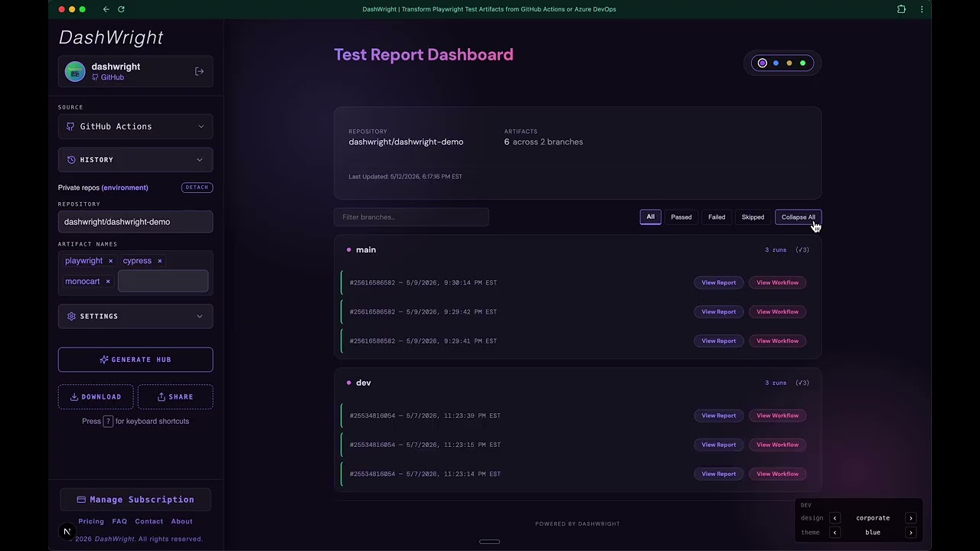View Workflow for dev run 11:23:14 PM
The height and width of the screenshot is (551, 980).
coord(778,474)
